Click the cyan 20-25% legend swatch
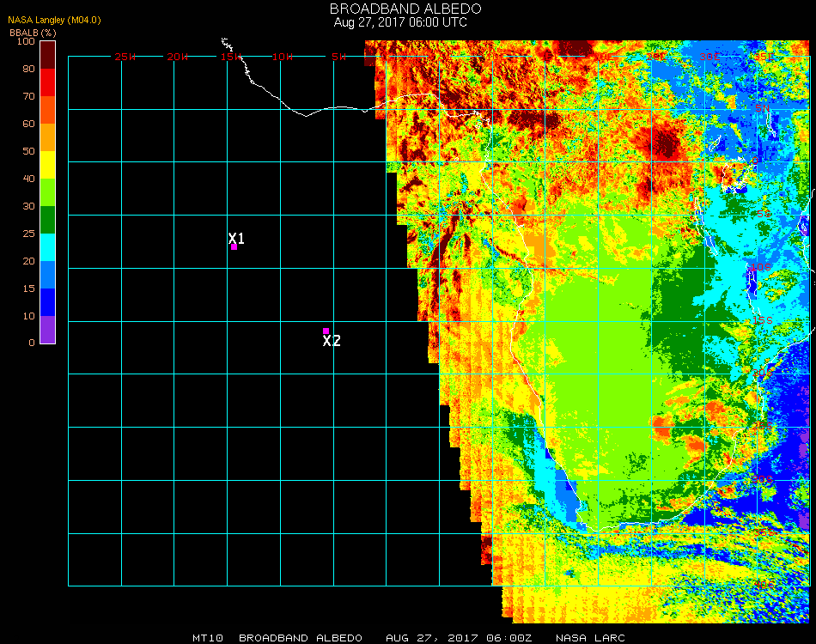Viewport: 816px width, 644px height. tap(48, 247)
